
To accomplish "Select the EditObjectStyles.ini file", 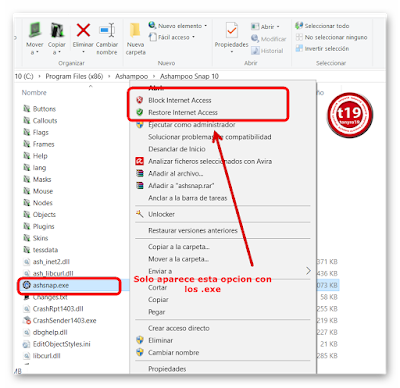I will coord(57,344).
